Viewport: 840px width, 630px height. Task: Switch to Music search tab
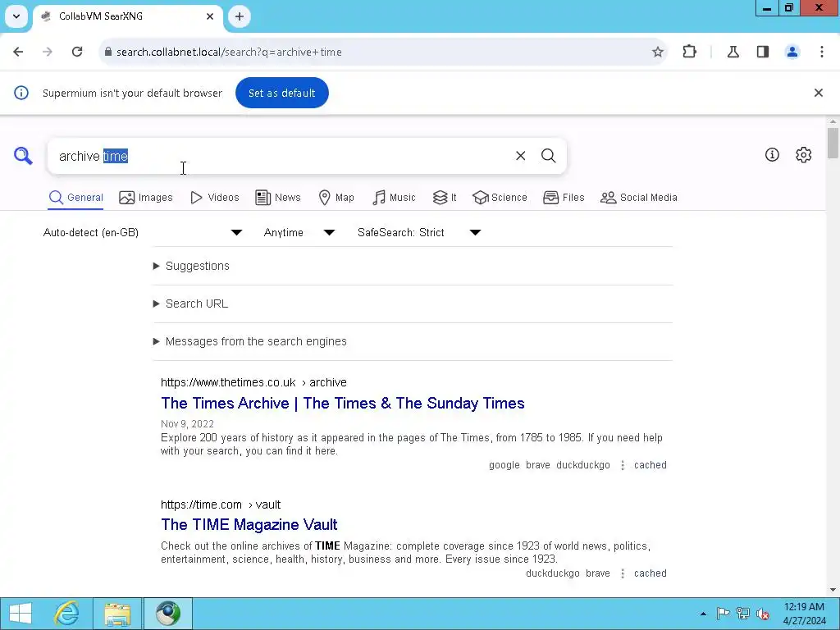coord(394,198)
